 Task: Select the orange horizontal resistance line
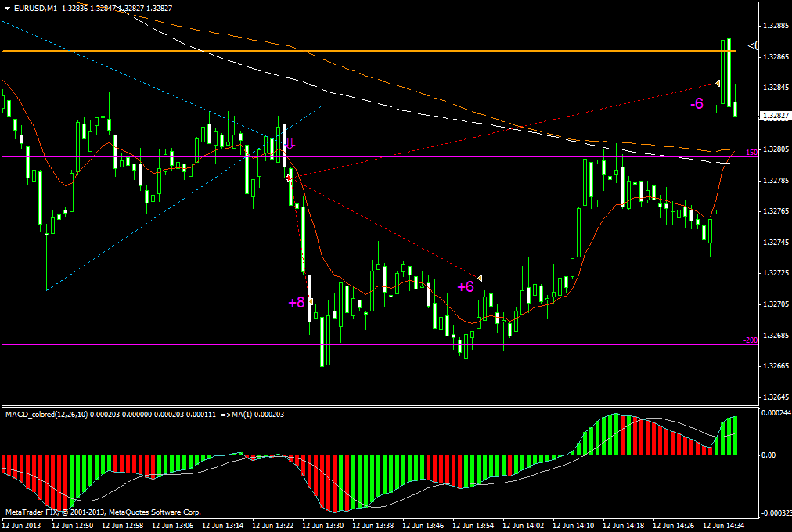(369, 51)
